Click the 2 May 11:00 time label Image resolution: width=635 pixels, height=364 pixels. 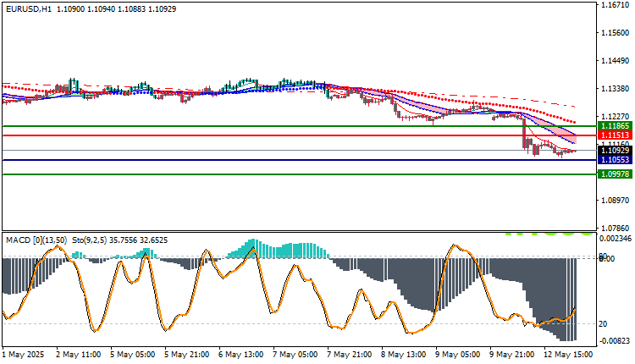click(x=79, y=355)
